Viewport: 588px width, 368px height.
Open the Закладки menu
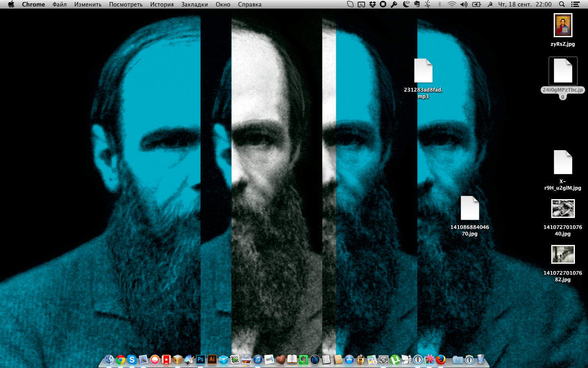(194, 4)
